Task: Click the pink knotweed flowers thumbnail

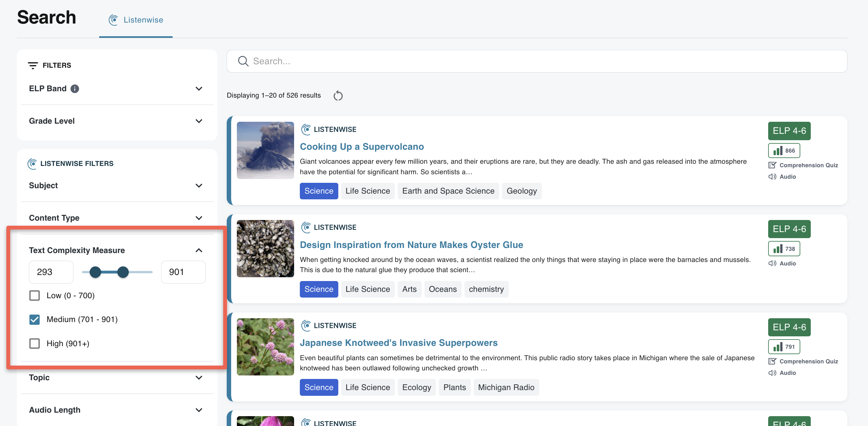Action: tap(265, 347)
